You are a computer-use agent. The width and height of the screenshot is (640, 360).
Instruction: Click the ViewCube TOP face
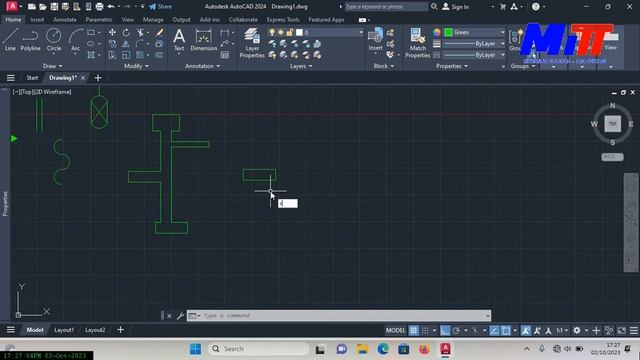click(613, 124)
